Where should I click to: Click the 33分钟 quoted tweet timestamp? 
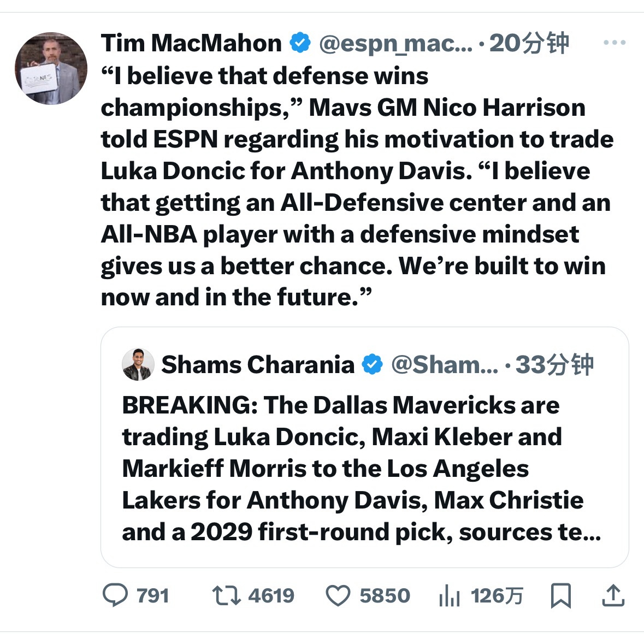click(556, 364)
